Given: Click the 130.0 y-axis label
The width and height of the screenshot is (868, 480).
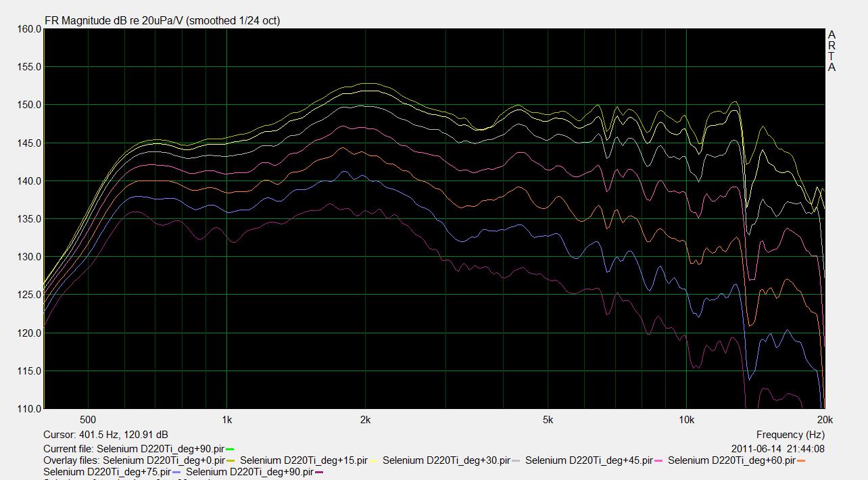Looking at the screenshot, I should [28, 257].
